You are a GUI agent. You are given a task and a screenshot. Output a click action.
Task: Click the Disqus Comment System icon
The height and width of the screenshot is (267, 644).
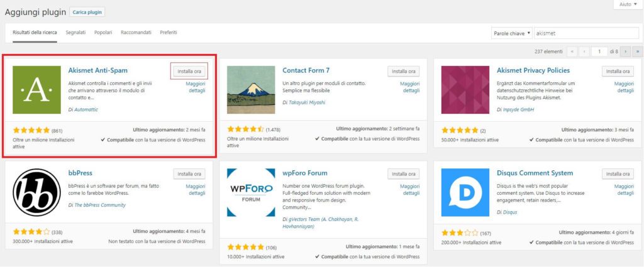465,192
